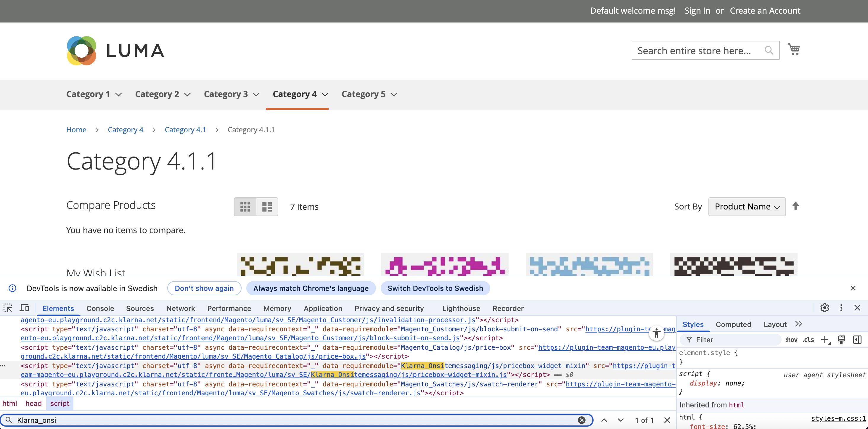868x429 pixels.
Task: Open the Application tab
Action: (323, 308)
